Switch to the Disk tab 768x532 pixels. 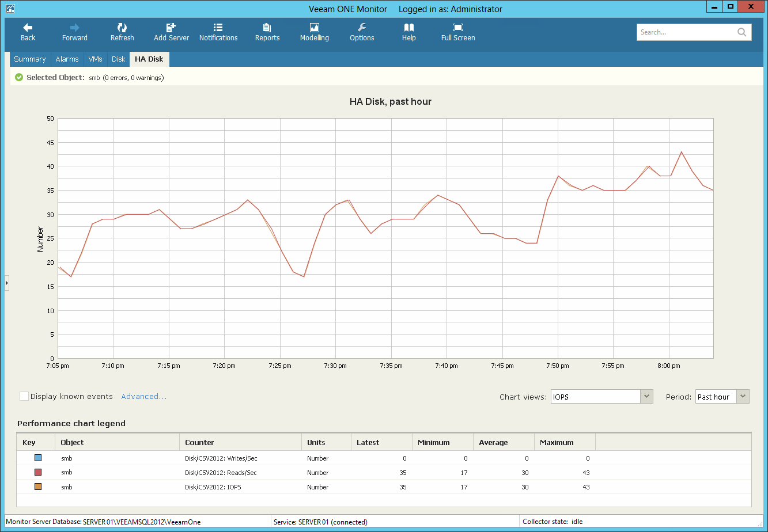(x=118, y=59)
